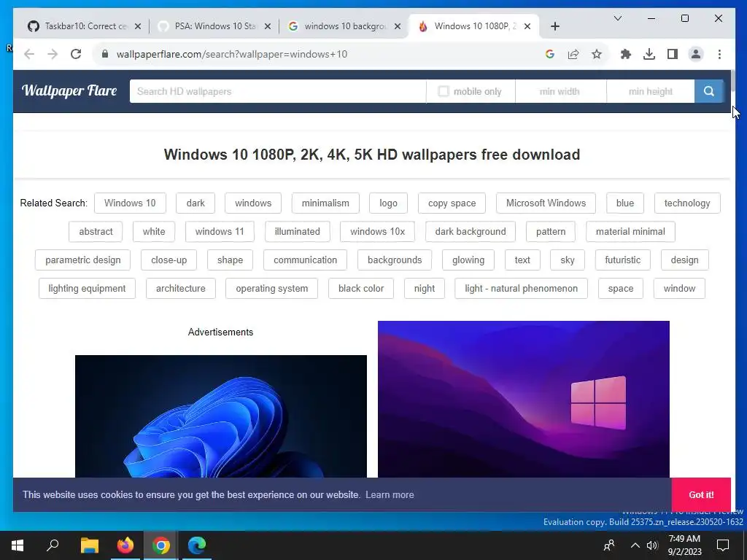Share this page via the share icon
The height and width of the screenshot is (560, 747).
(573, 54)
